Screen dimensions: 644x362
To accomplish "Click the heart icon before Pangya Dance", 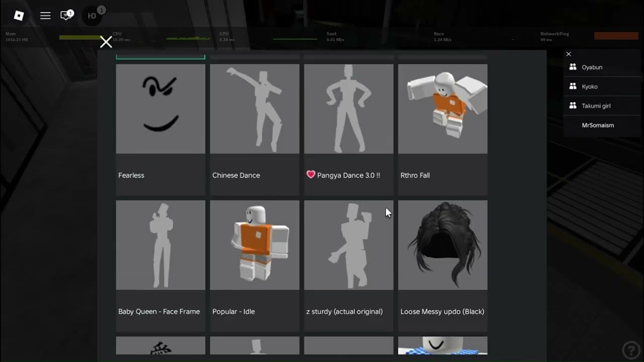I will (310, 174).
